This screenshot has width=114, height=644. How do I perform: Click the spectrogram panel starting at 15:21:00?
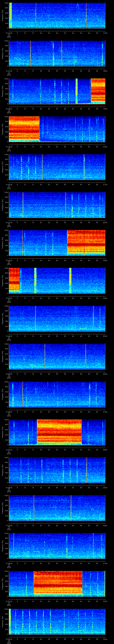pyautogui.click(x=57, y=205)
